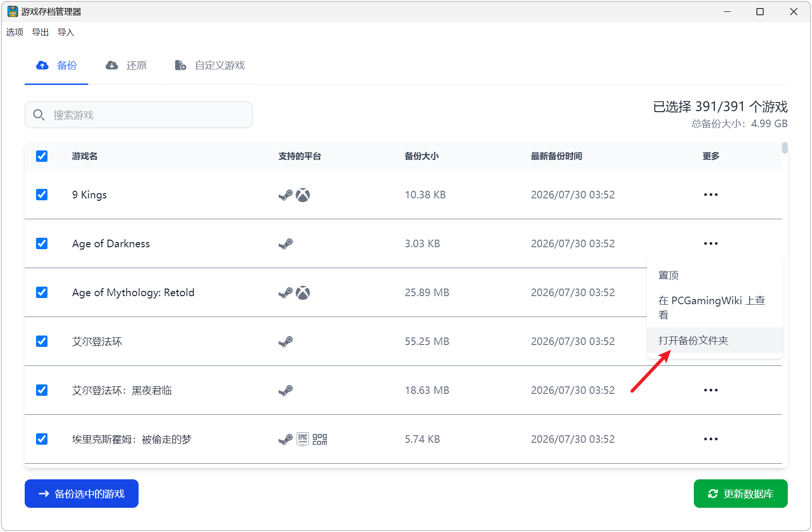Minimize the 游戏存档管理器 window
Screen dimensions: 812x532
point(727,11)
